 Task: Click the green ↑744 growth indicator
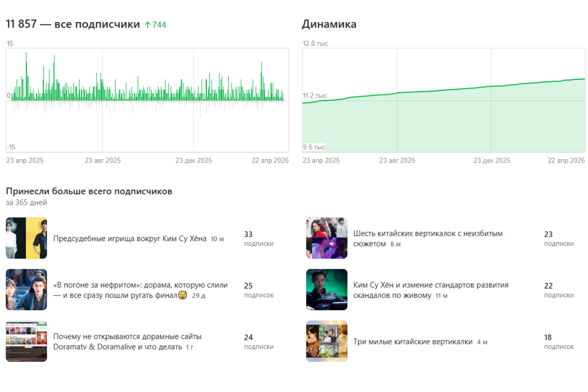coord(155,24)
